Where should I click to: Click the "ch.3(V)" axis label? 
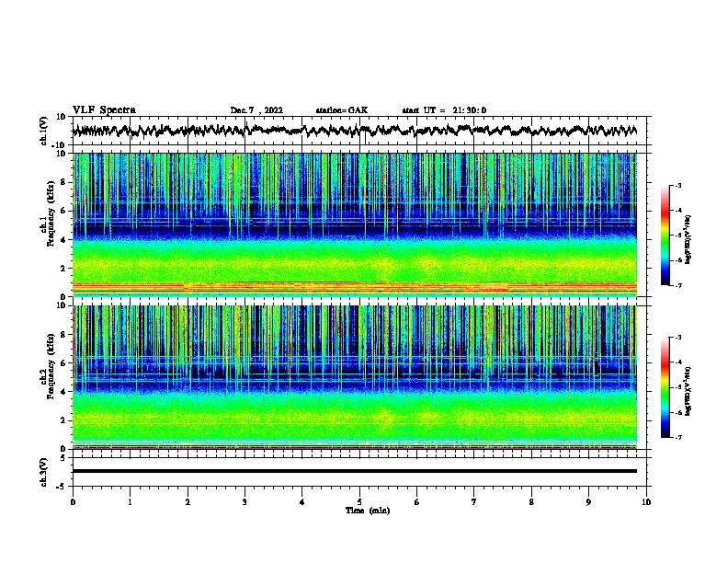(43, 473)
